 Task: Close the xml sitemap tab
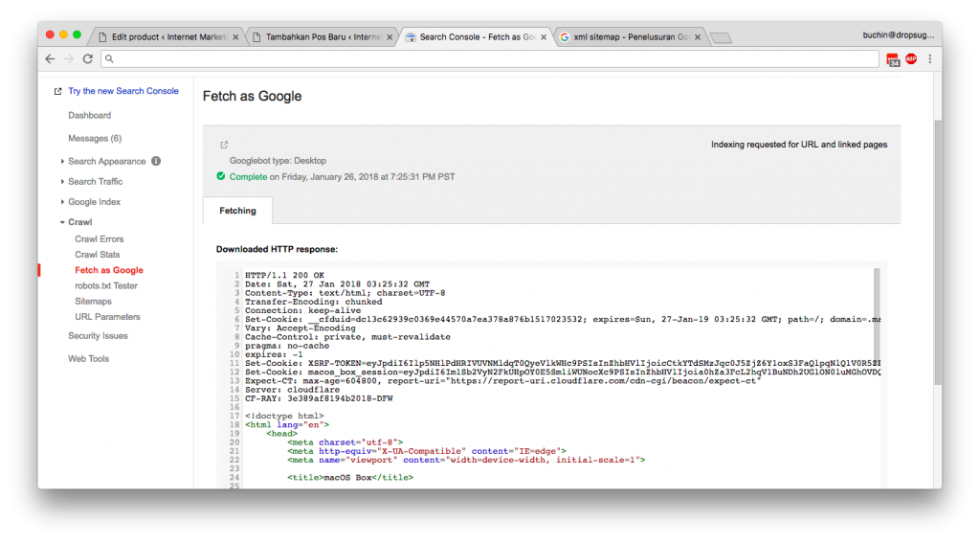698,37
